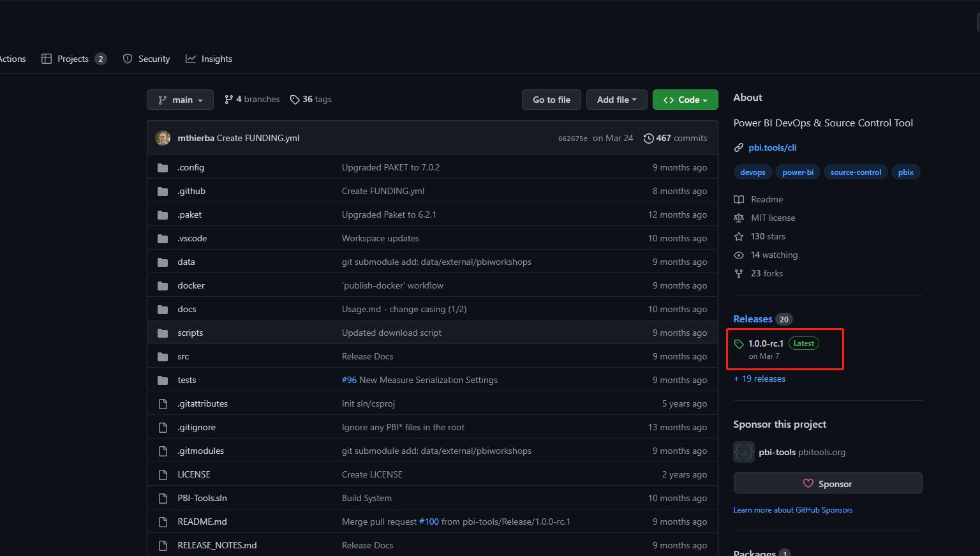The height and width of the screenshot is (556, 980).
Task: Show all 19 additional releases
Action: [x=759, y=379]
